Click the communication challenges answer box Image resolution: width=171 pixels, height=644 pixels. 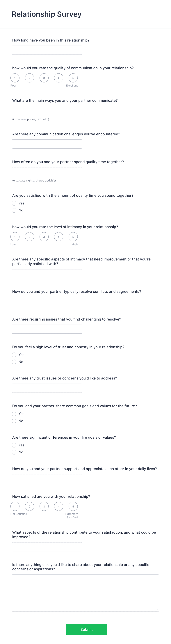click(x=47, y=144)
